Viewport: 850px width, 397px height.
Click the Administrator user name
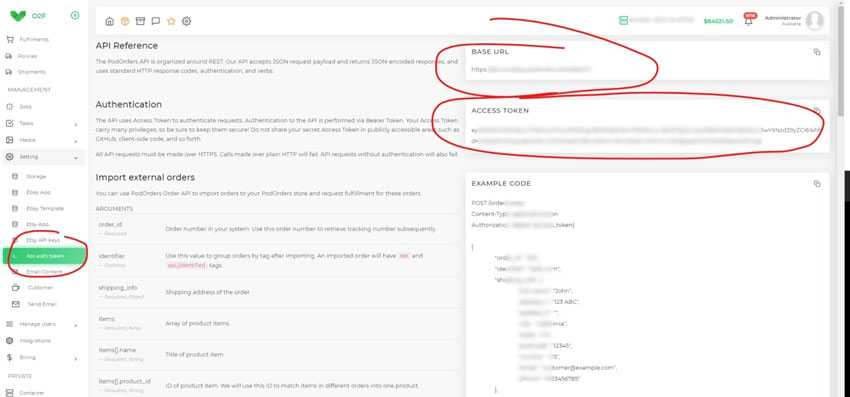tap(782, 18)
